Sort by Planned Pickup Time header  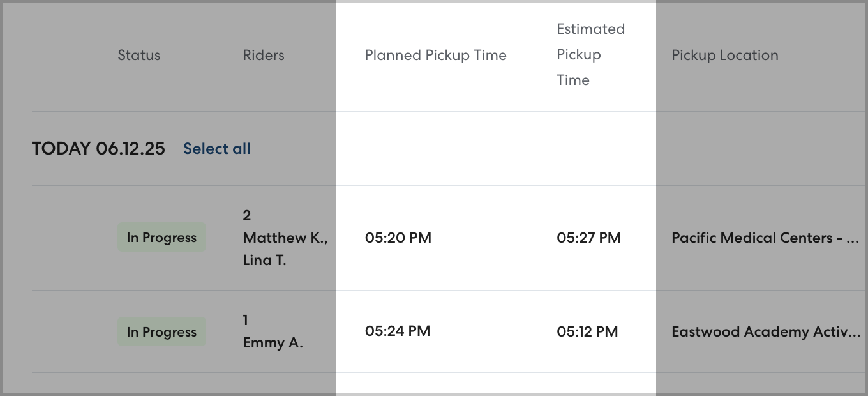click(x=435, y=55)
